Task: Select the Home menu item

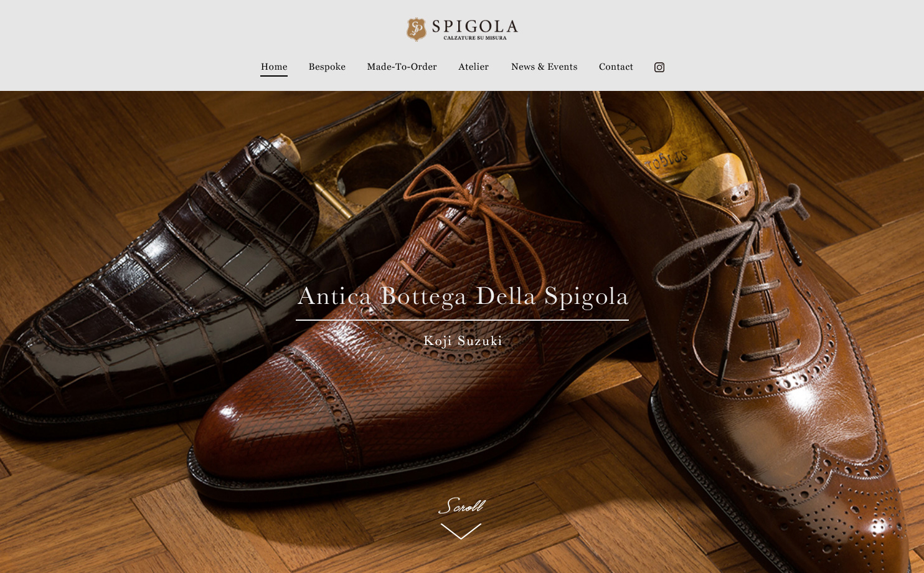Action: click(x=274, y=67)
